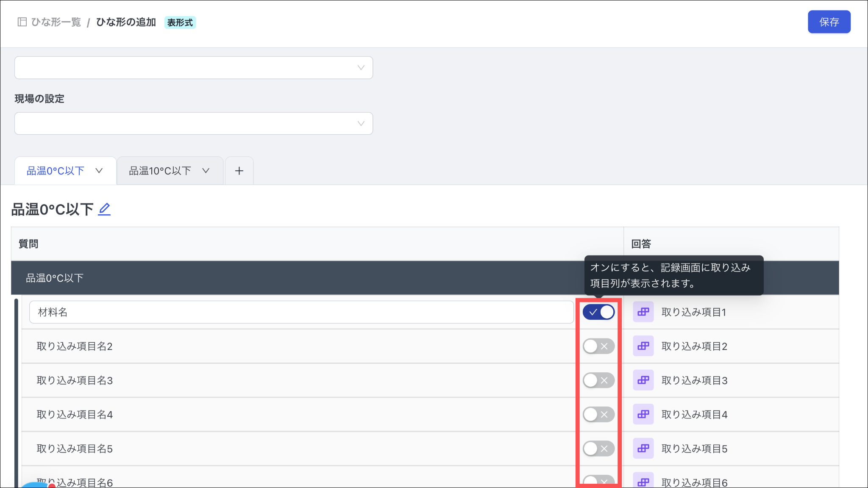Click the 材料名 text input field

pos(301,312)
